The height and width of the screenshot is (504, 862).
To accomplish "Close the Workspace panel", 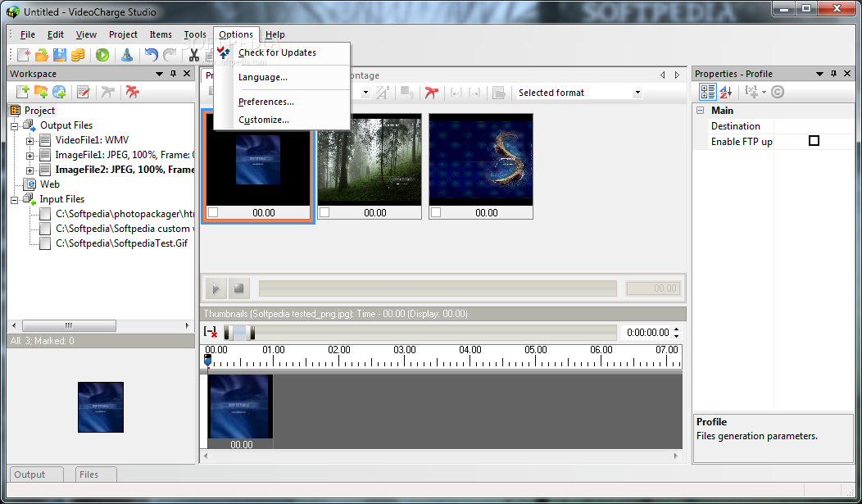I will click(187, 74).
